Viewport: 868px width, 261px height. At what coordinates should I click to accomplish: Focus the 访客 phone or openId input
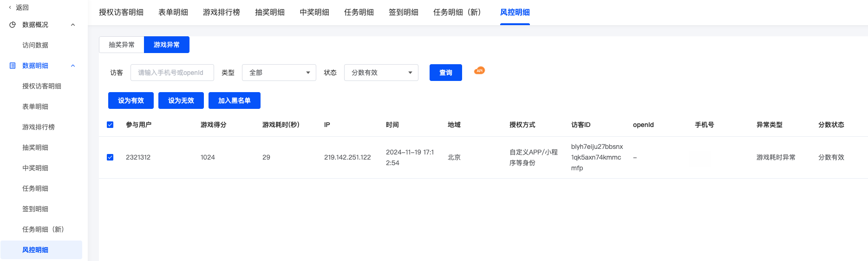click(172, 73)
